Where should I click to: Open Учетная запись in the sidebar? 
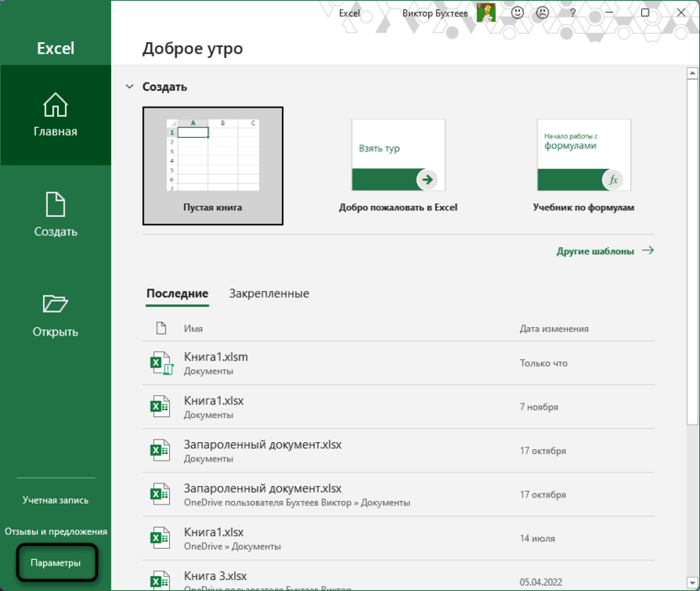click(x=56, y=500)
